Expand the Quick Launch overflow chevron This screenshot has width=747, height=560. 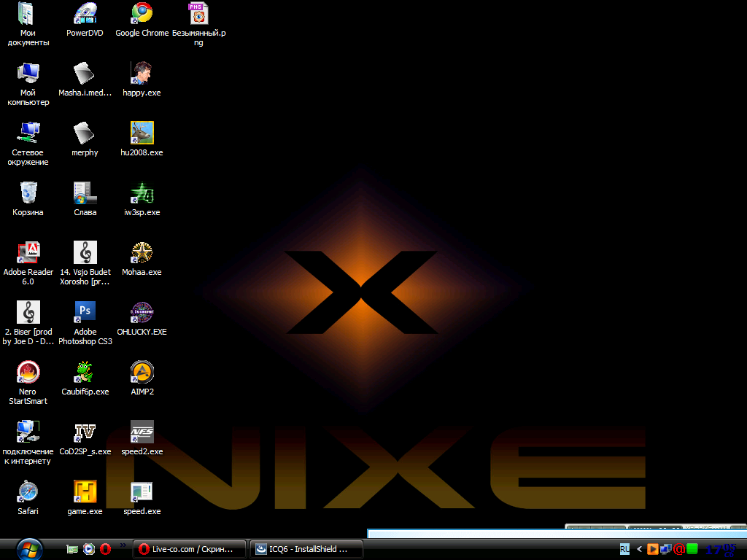[123, 545]
